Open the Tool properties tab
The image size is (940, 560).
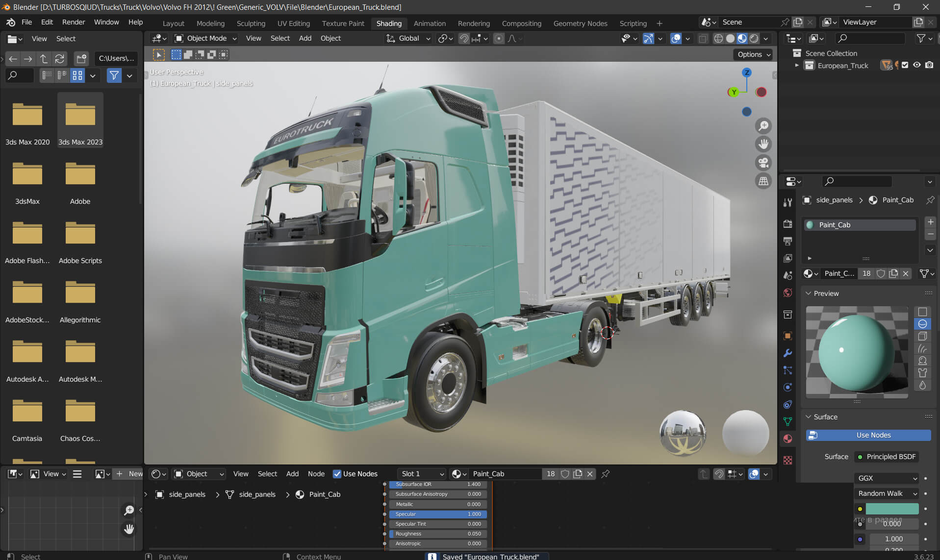coord(788,203)
